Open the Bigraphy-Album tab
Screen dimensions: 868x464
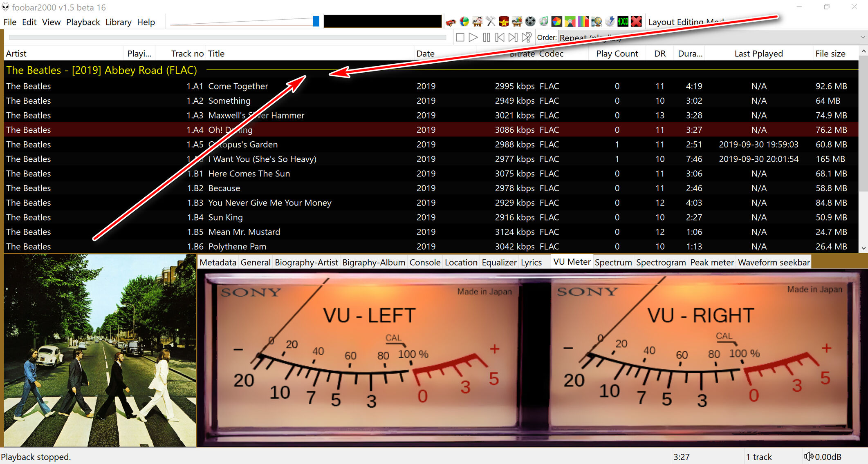374,262
